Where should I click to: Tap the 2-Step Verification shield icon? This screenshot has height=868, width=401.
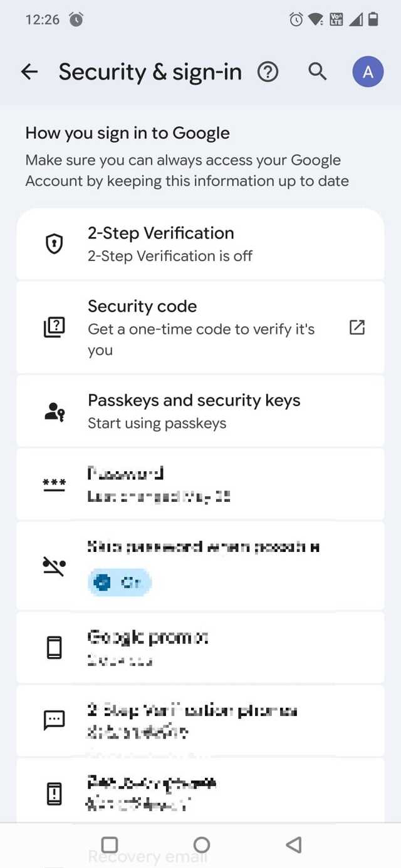pos(55,244)
